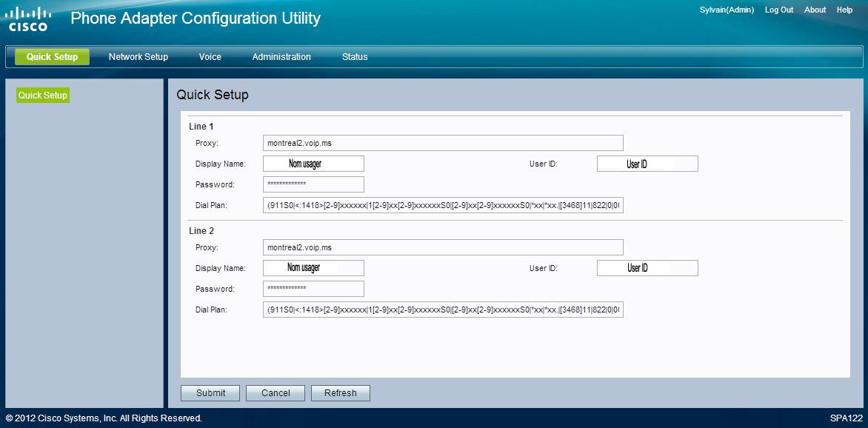Image resolution: width=868 pixels, height=428 pixels.
Task: Click the Line 1 Dial Plan field
Action: pyautogui.click(x=443, y=205)
